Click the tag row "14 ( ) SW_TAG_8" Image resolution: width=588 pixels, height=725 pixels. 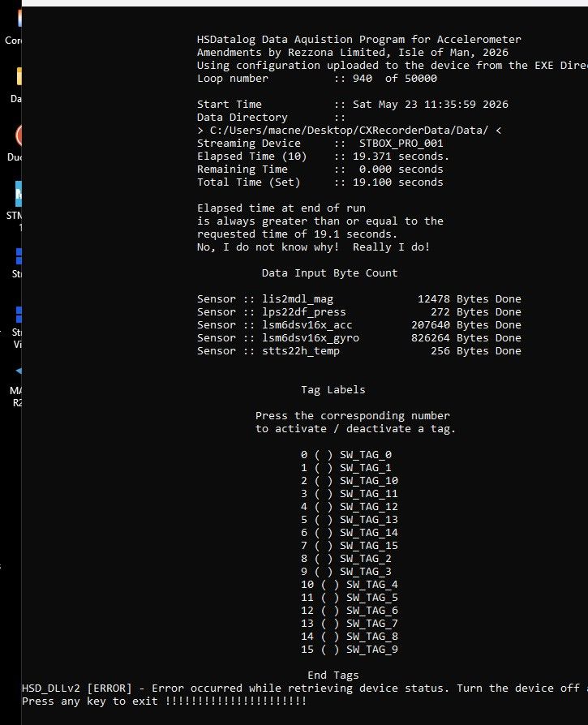(350, 637)
